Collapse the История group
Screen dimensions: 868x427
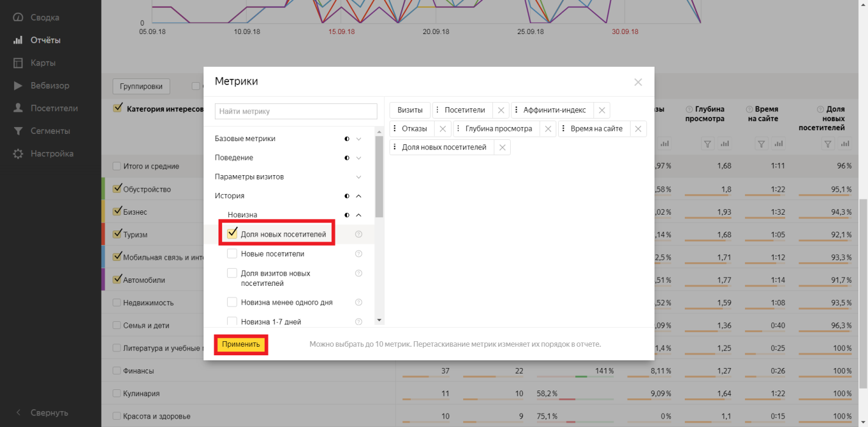[359, 196]
